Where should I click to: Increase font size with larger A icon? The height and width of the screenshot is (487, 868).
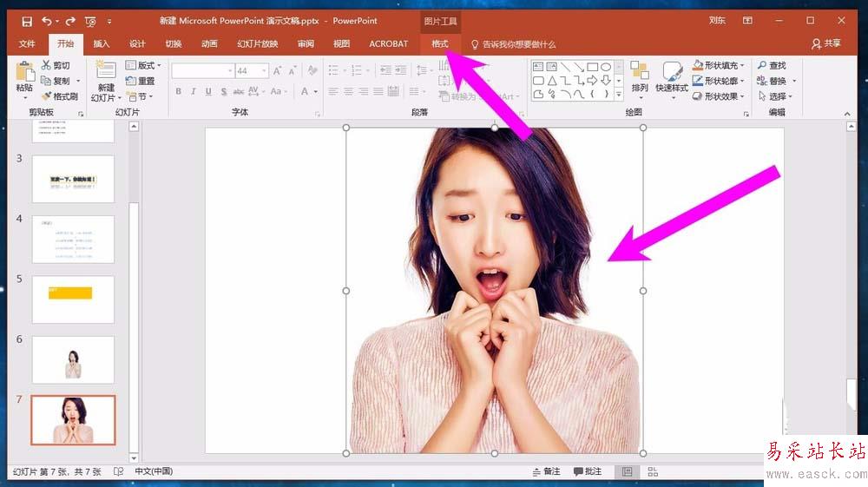pos(278,70)
